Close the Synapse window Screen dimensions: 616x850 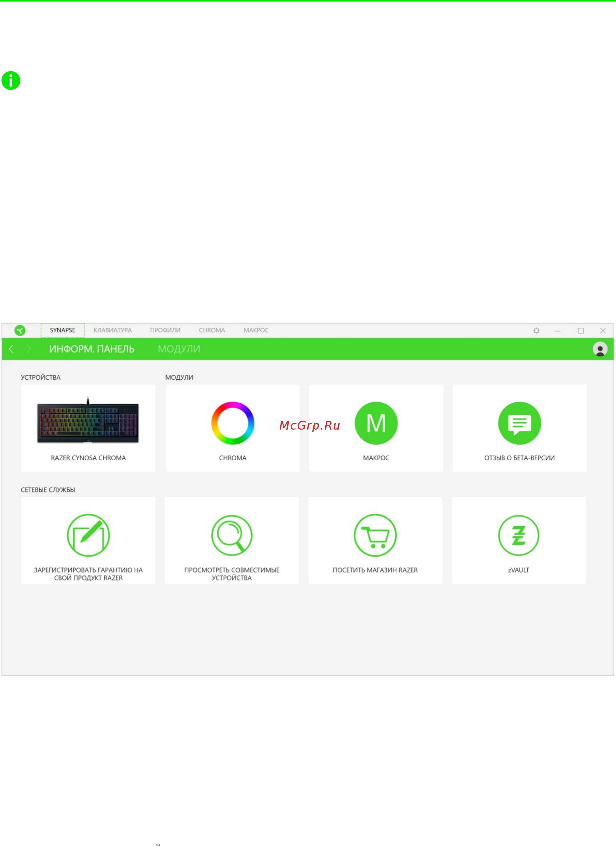click(x=603, y=330)
